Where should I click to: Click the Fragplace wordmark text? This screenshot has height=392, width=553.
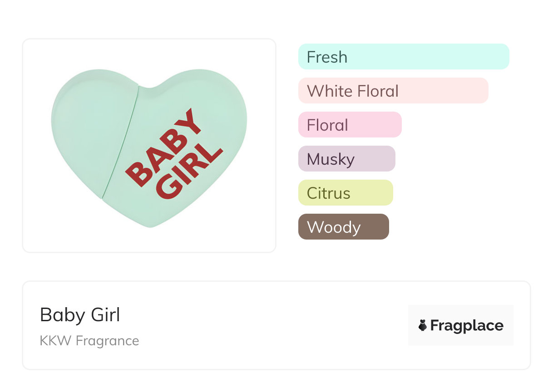pyautogui.click(x=467, y=326)
